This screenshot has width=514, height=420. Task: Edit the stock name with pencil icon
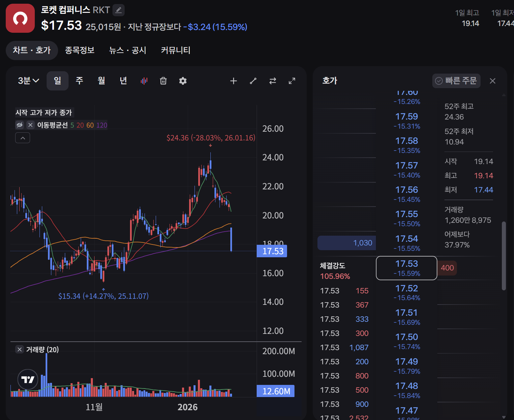tap(119, 10)
